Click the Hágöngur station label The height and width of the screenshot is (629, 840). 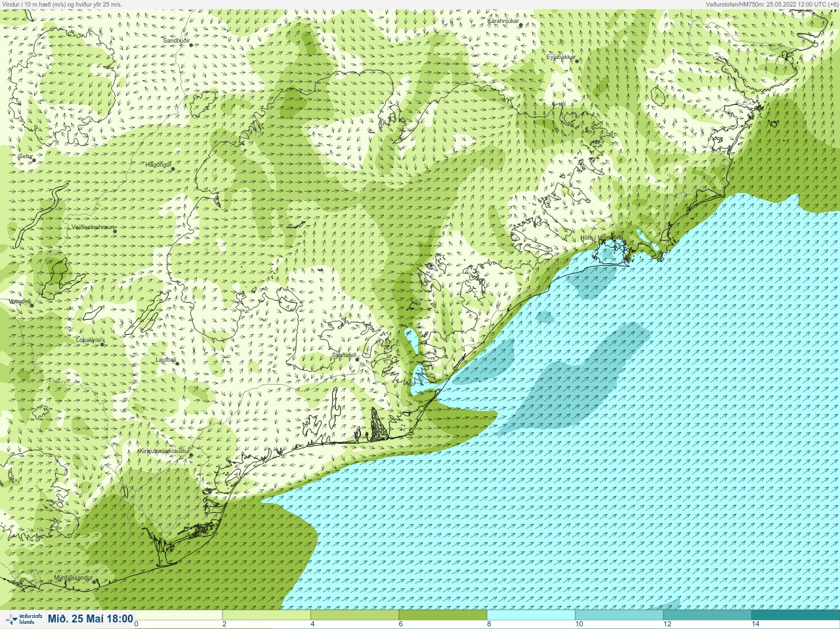[158, 165]
